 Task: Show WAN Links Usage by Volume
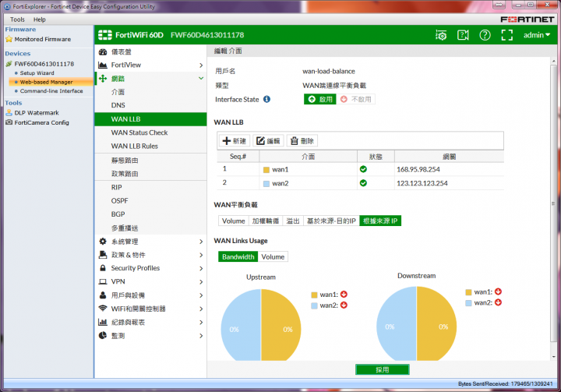click(x=273, y=256)
